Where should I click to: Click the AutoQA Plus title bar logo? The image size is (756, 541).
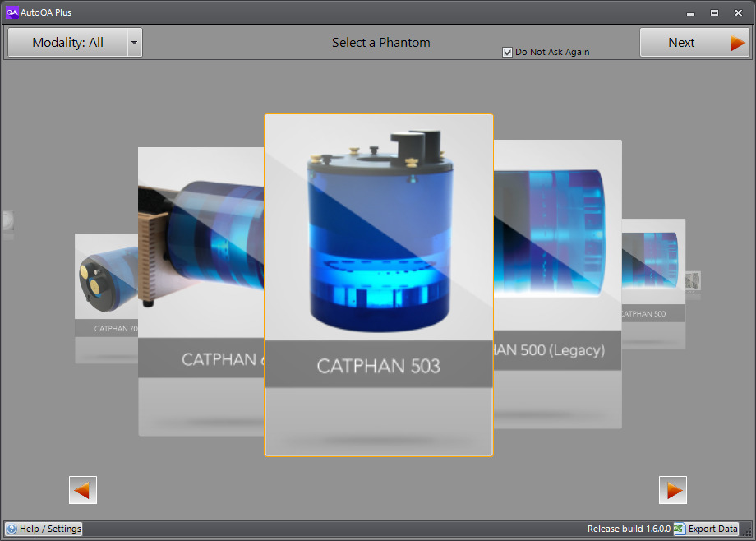coord(12,12)
